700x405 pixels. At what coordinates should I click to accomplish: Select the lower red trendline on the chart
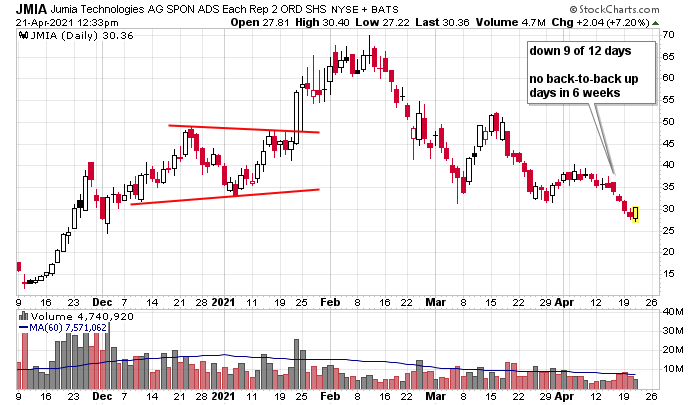225,197
